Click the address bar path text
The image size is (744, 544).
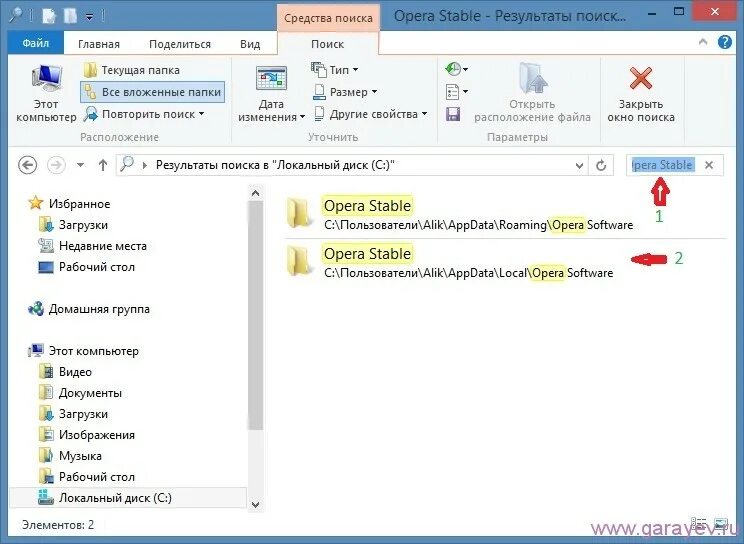click(275, 165)
